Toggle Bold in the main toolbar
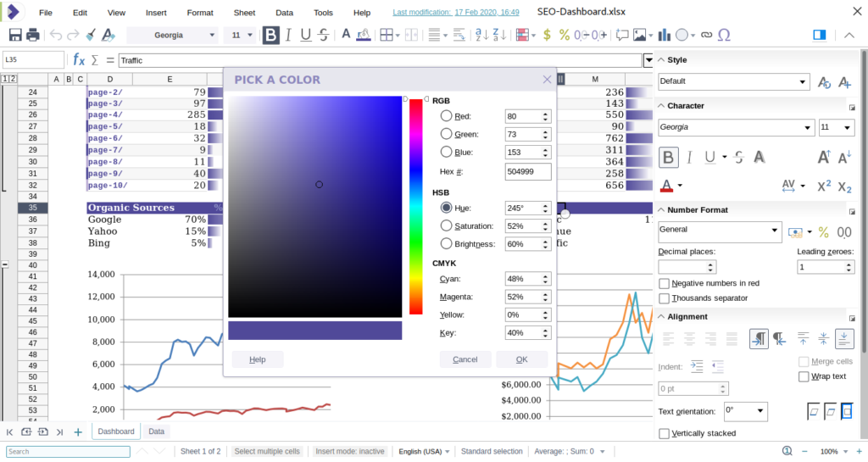Screen dimensions: 868x462 270,35
